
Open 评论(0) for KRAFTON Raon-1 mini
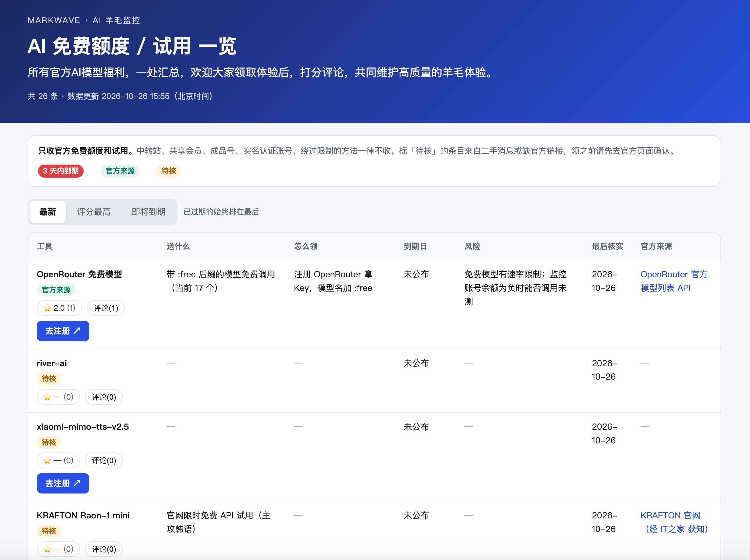(x=104, y=549)
